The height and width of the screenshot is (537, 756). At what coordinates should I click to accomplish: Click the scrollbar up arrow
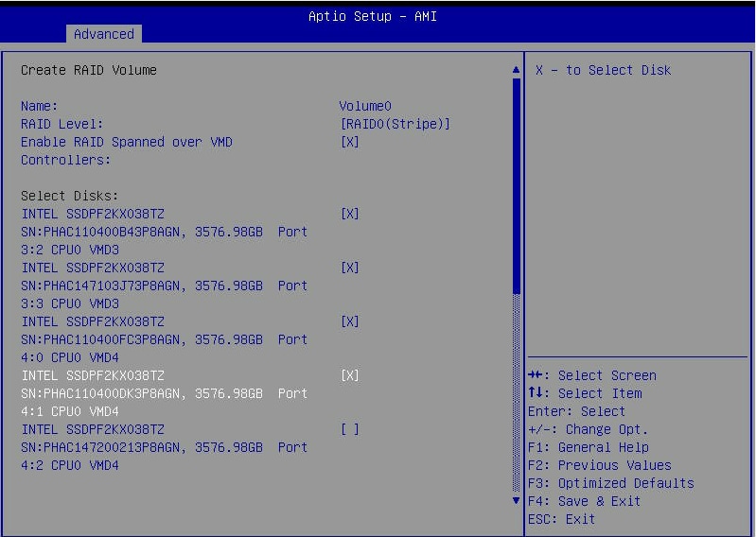(516, 70)
